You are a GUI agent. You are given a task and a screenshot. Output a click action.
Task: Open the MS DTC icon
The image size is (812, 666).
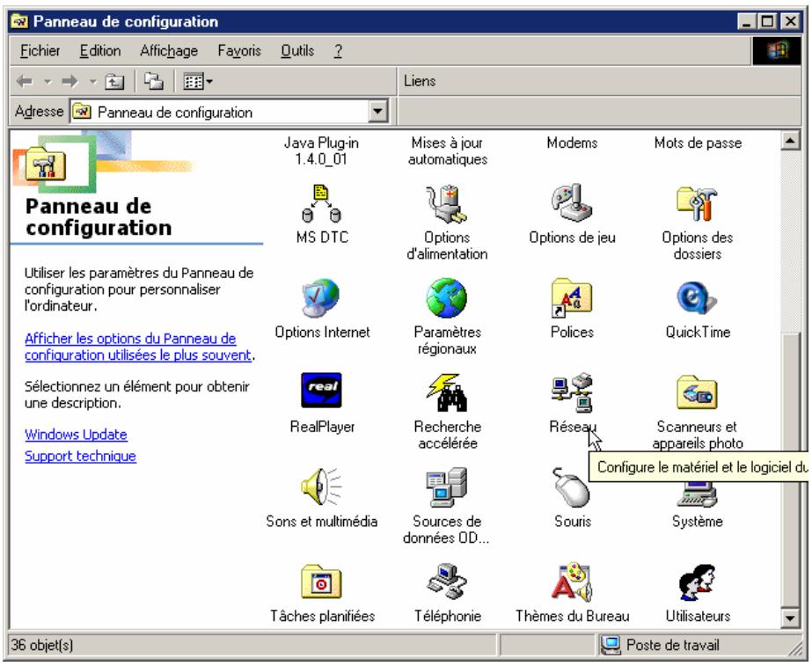pyautogui.click(x=321, y=203)
